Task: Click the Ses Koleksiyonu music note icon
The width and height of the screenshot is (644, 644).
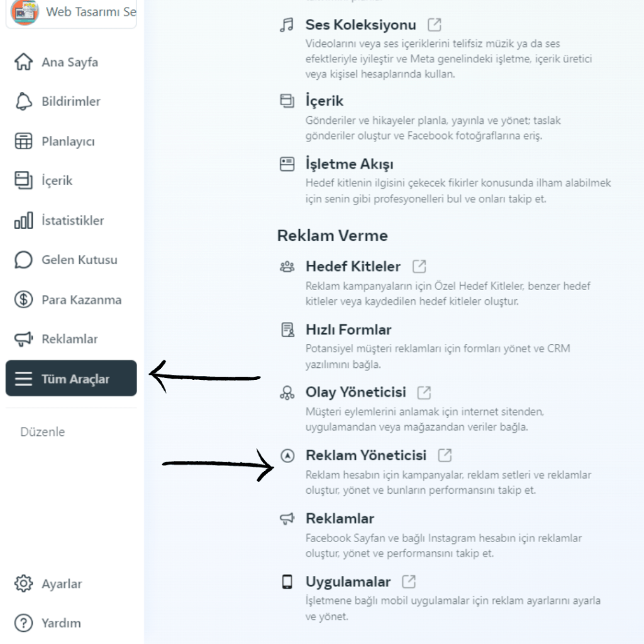Action: (287, 25)
